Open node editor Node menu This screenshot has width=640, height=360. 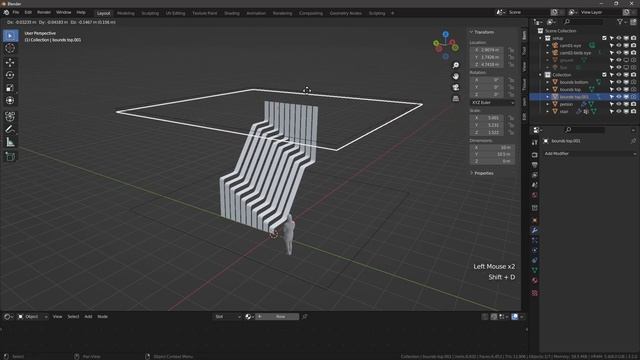click(x=102, y=317)
